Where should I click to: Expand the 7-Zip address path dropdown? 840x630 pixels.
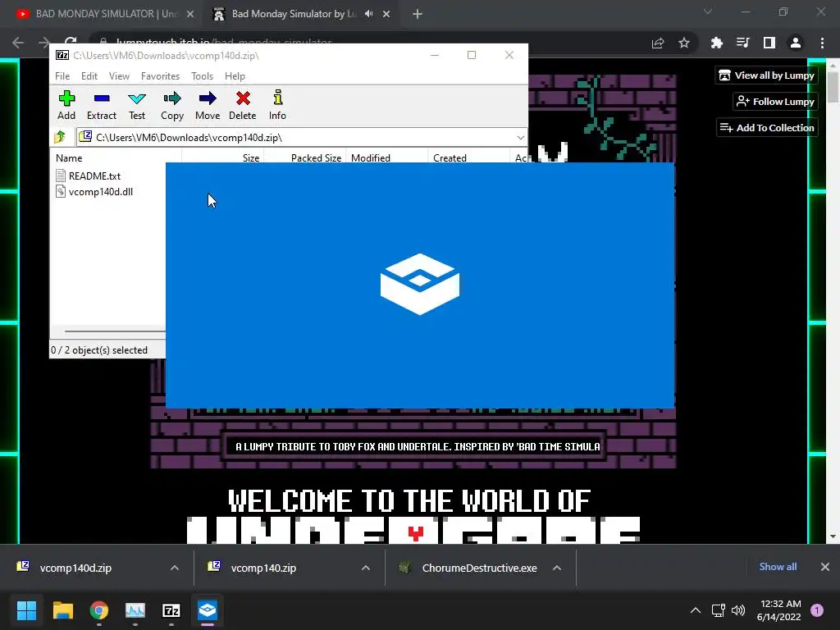520,138
